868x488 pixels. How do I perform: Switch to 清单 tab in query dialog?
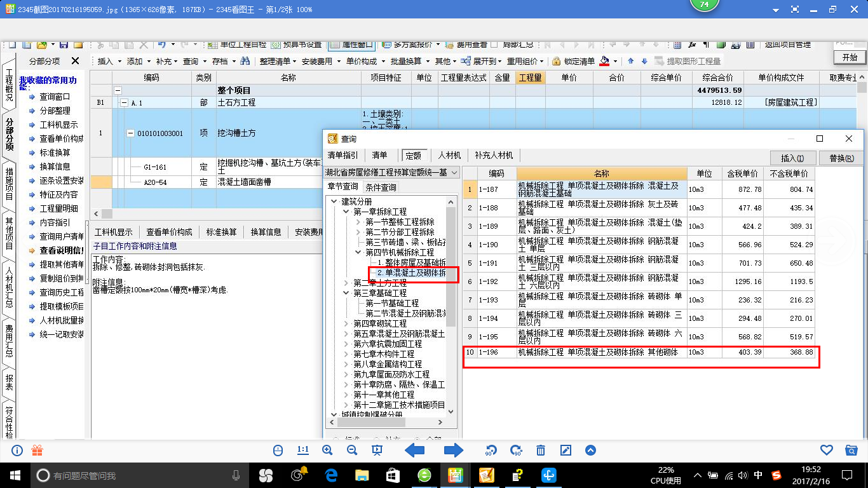(379, 155)
